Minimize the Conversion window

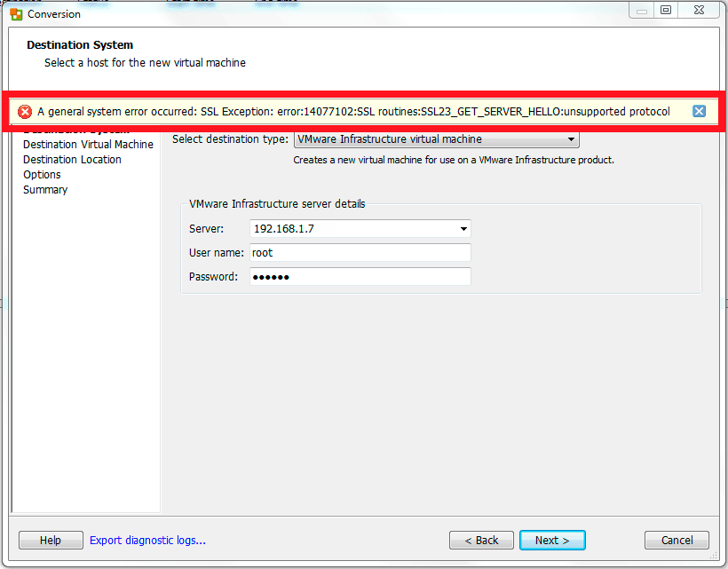tap(642, 11)
